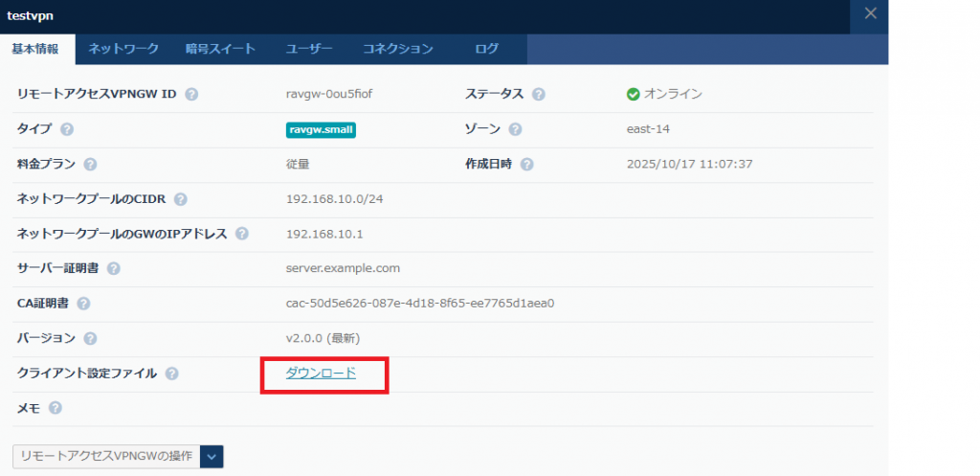Click help icon next to サーバー証明書
Screen dimensions: 980x476
[114, 269]
